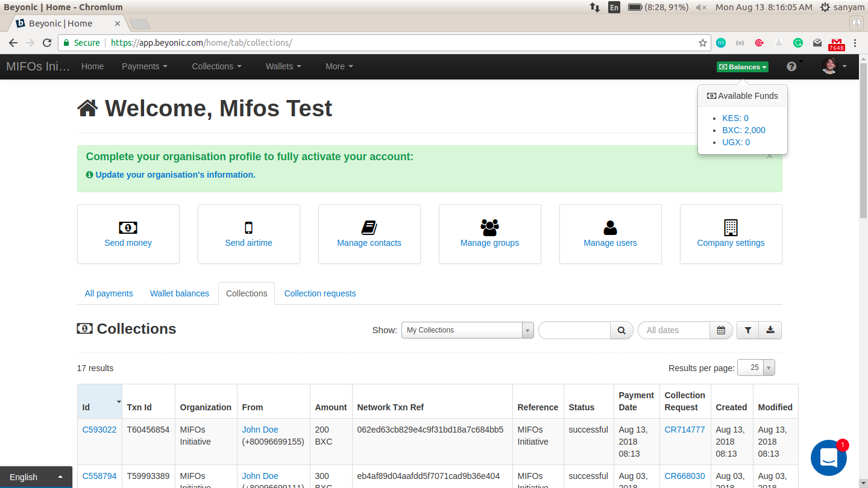Viewport: 868px width, 488px height.
Task: Open Chromium three-dot menu
Action: click(855, 43)
